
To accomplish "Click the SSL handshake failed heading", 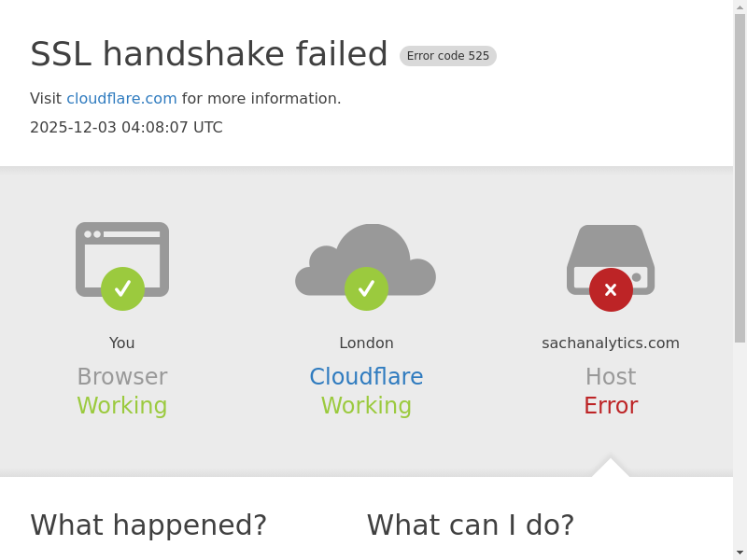I will [209, 54].
